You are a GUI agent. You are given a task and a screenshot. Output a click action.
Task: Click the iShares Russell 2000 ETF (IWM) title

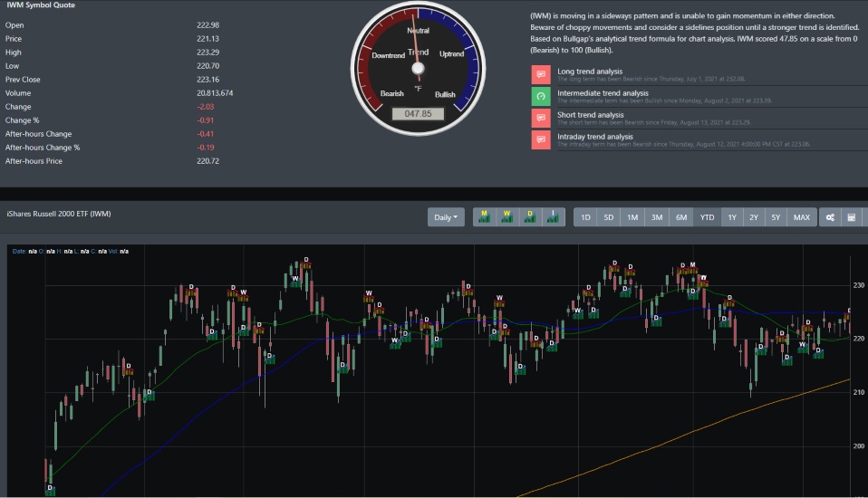click(59, 214)
